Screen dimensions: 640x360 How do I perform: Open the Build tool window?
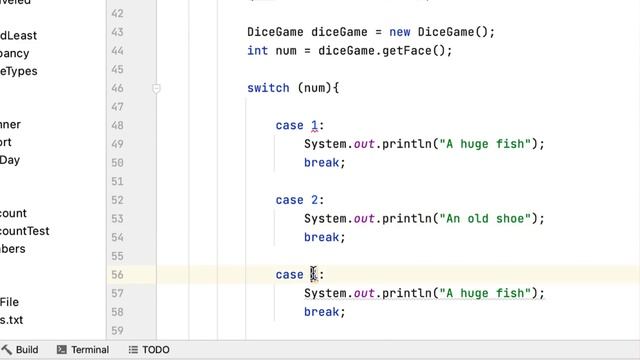pos(20,350)
